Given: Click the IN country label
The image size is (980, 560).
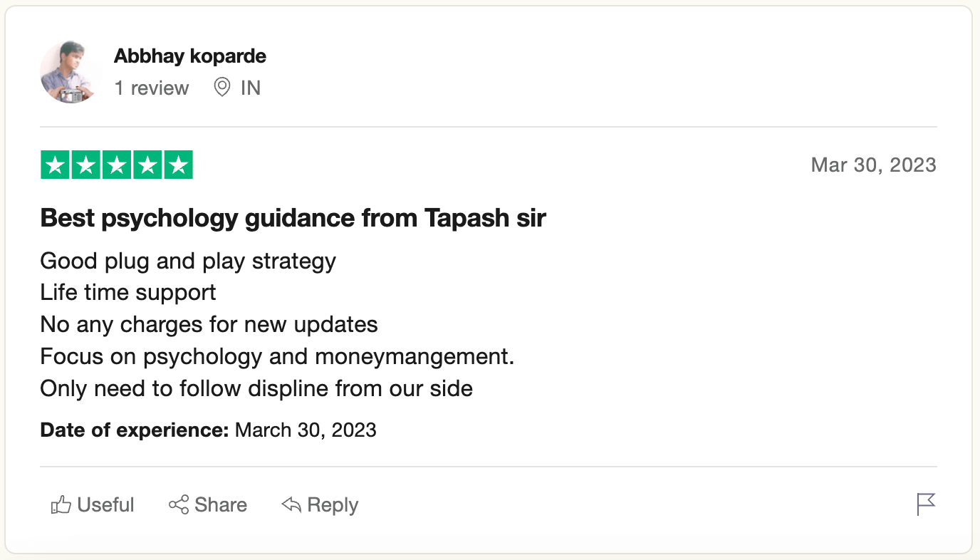Looking at the screenshot, I should [251, 88].
